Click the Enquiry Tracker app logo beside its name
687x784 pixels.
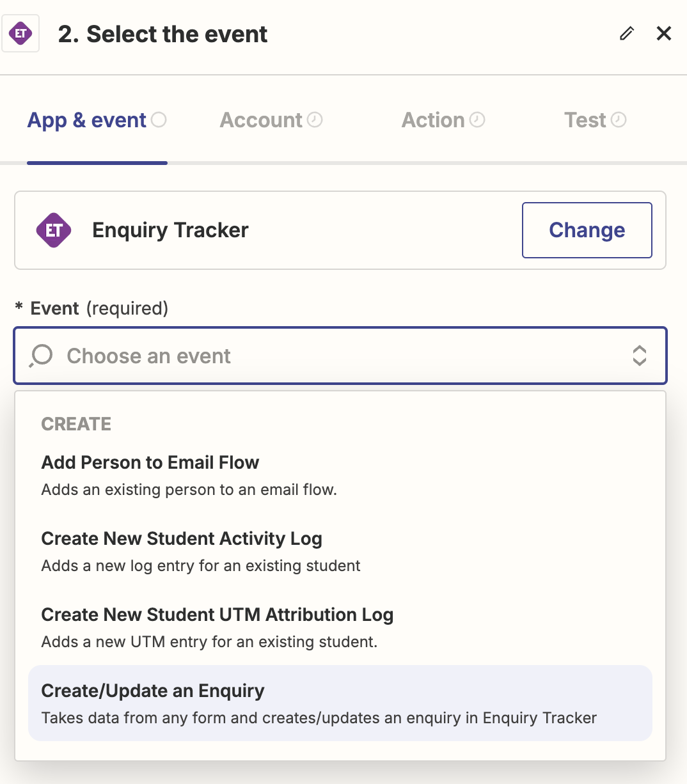tap(54, 230)
